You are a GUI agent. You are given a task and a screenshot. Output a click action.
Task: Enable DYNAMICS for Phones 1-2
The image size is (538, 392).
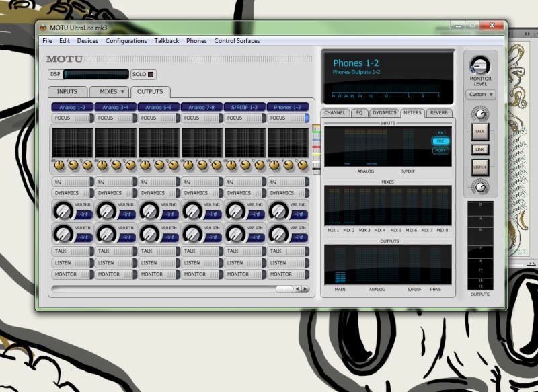point(288,193)
